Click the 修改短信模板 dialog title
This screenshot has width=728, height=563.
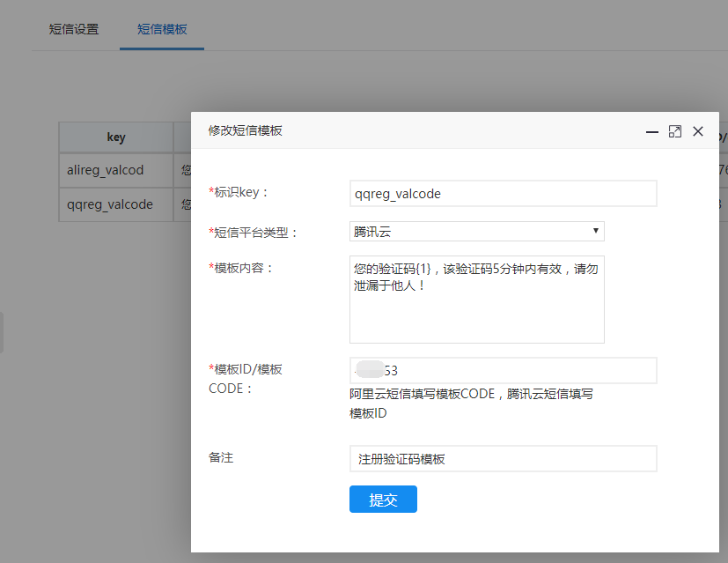246,131
